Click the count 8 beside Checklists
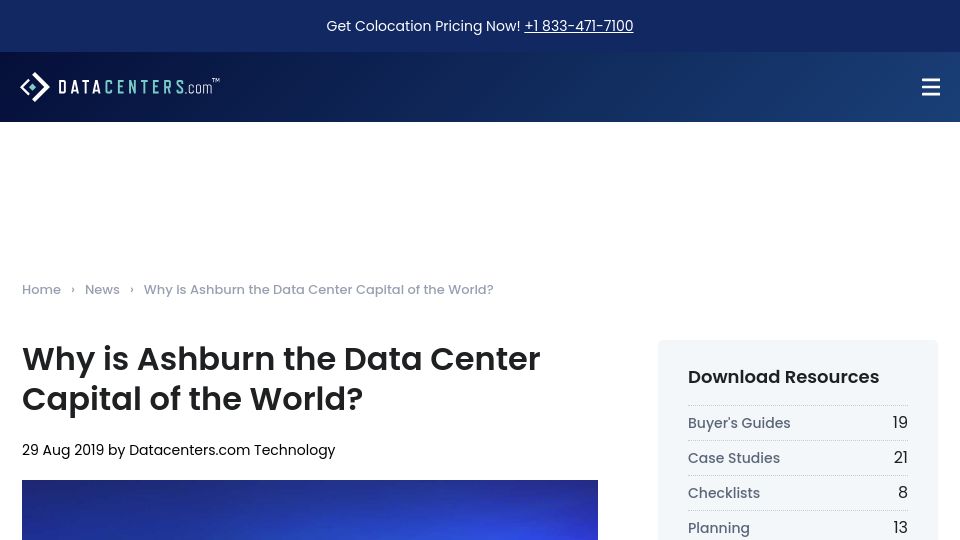960x540 pixels. [903, 493]
